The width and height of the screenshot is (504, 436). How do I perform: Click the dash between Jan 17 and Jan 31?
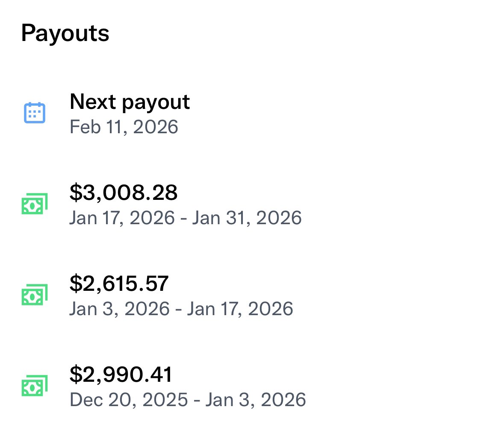183,219
